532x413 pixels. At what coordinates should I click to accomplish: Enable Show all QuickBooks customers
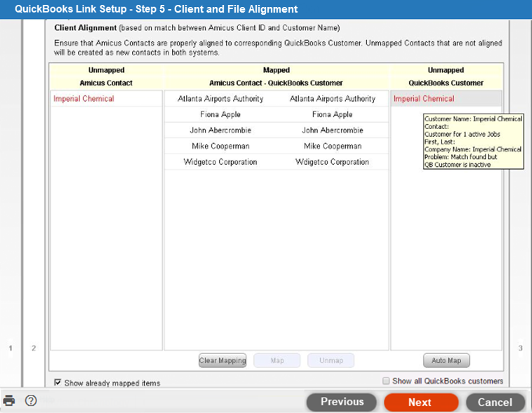point(386,381)
